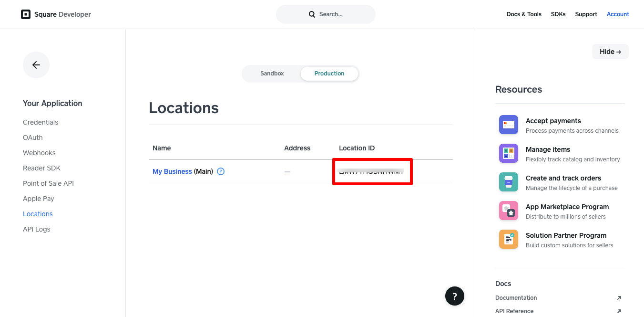Hide the Resources panel

click(610, 52)
